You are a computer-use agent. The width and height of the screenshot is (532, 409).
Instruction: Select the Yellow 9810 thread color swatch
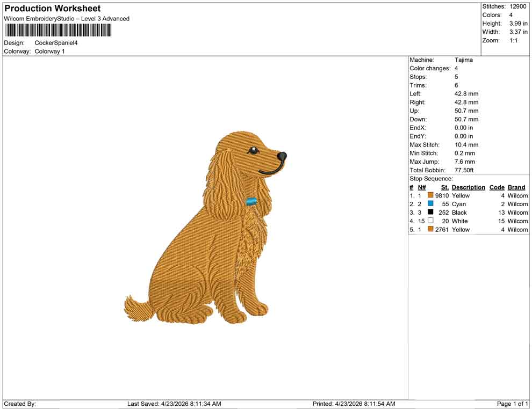pos(430,195)
